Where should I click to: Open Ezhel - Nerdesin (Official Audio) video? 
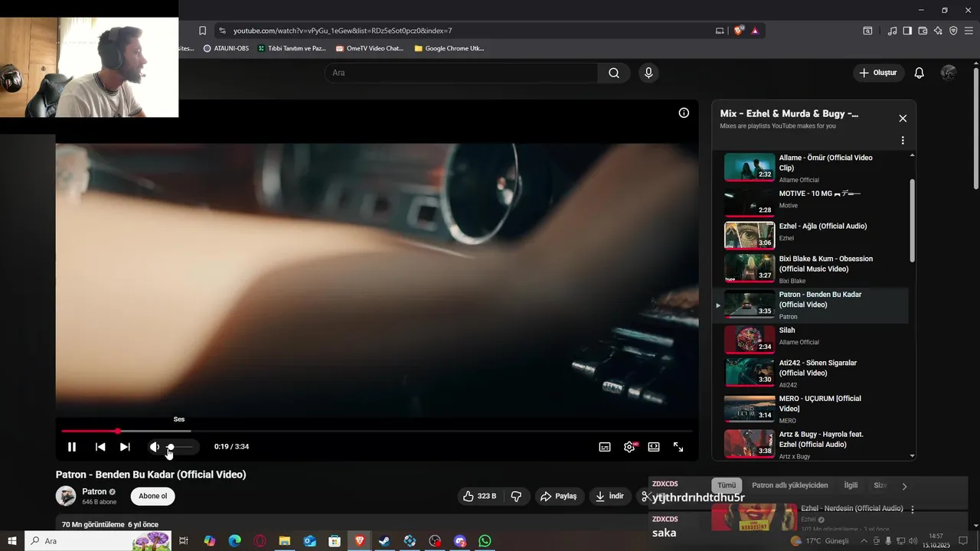(851, 508)
